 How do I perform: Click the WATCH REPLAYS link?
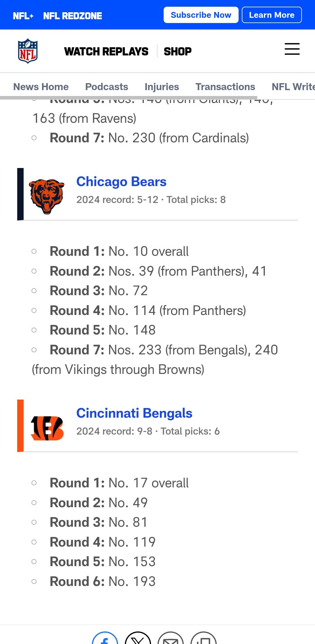pyautogui.click(x=106, y=51)
